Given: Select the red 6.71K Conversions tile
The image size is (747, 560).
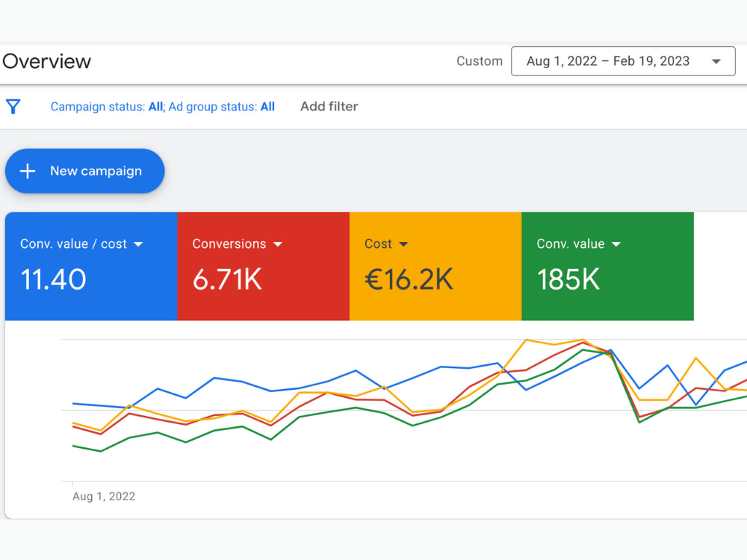Looking at the screenshot, I should pos(264,267).
